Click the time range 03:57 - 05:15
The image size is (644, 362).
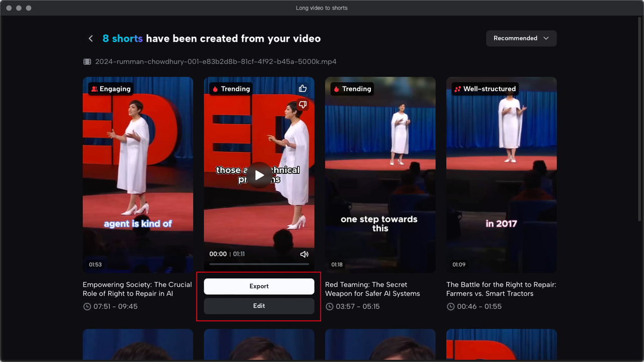(358, 307)
